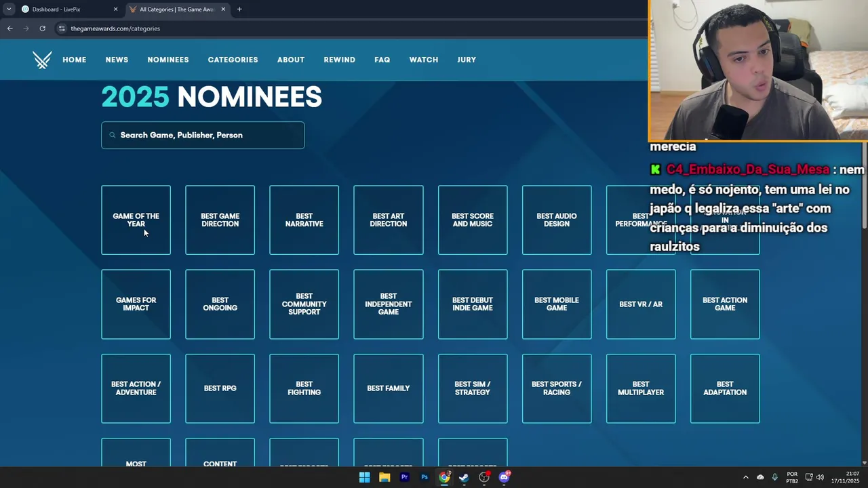Open the WATCH nav item
The image size is (868, 488).
pyautogui.click(x=424, y=60)
